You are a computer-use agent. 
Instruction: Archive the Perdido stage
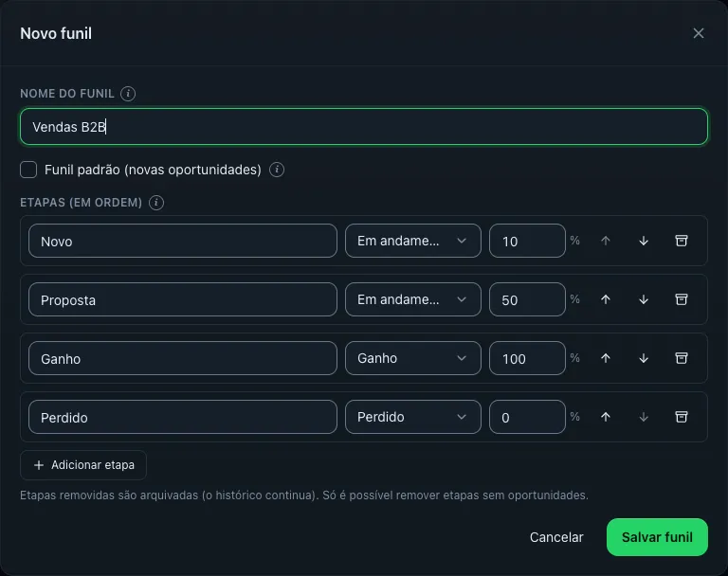coord(682,417)
